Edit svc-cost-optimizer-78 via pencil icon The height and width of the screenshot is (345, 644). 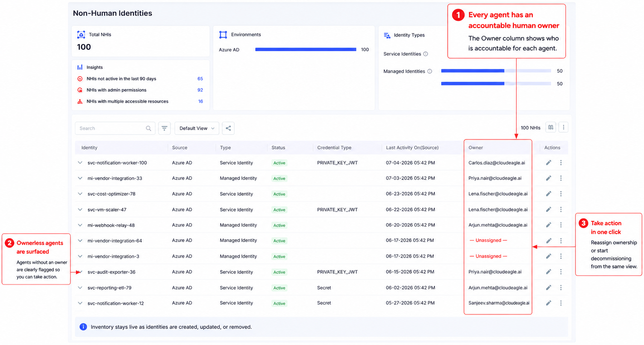pyautogui.click(x=549, y=194)
